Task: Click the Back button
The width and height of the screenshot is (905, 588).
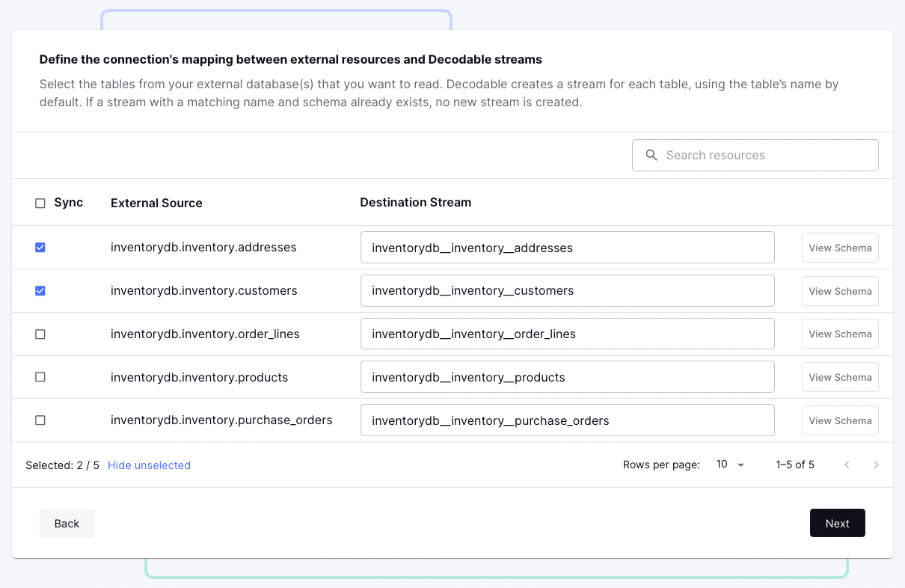Action: pos(67,523)
